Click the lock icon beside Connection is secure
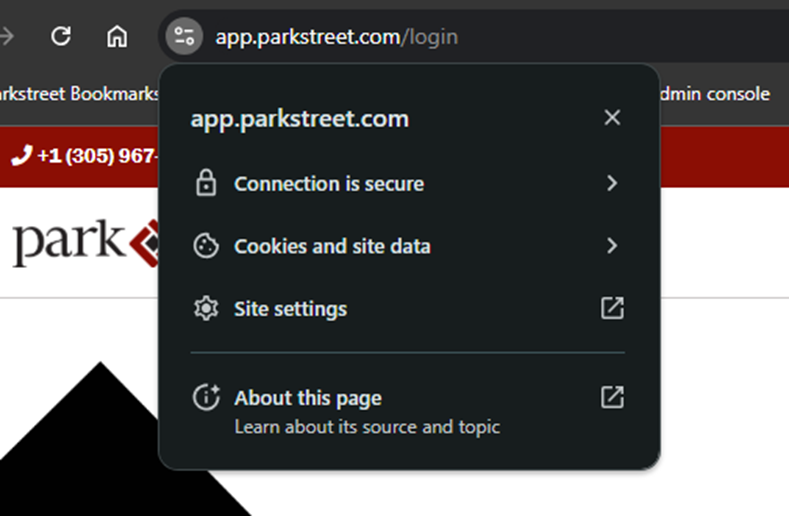789x516 pixels. 206,183
